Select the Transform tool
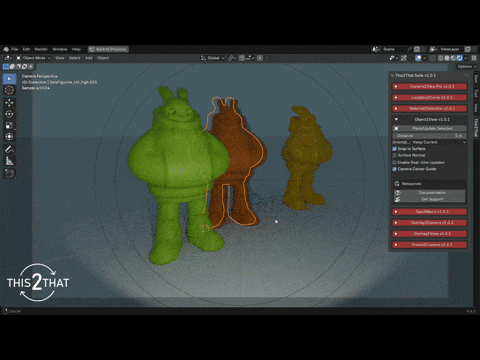This screenshot has width=480, height=360. pyautogui.click(x=9, y=137)
